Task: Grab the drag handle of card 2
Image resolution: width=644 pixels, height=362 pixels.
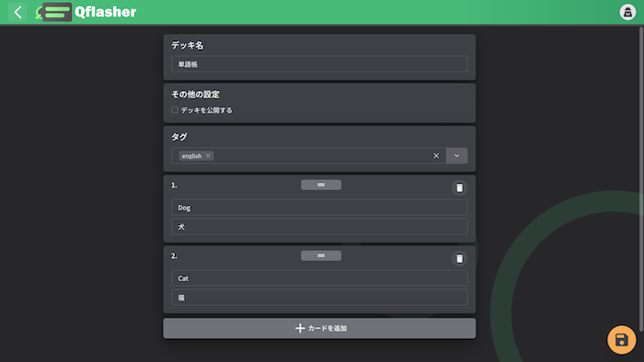Action: pos(321,255)
